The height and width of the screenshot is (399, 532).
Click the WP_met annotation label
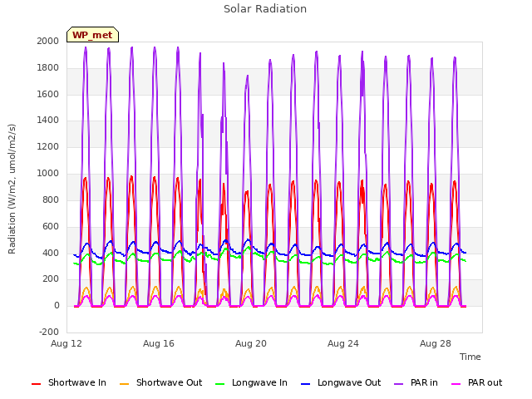pyautogui.click(x=92, y=35)
